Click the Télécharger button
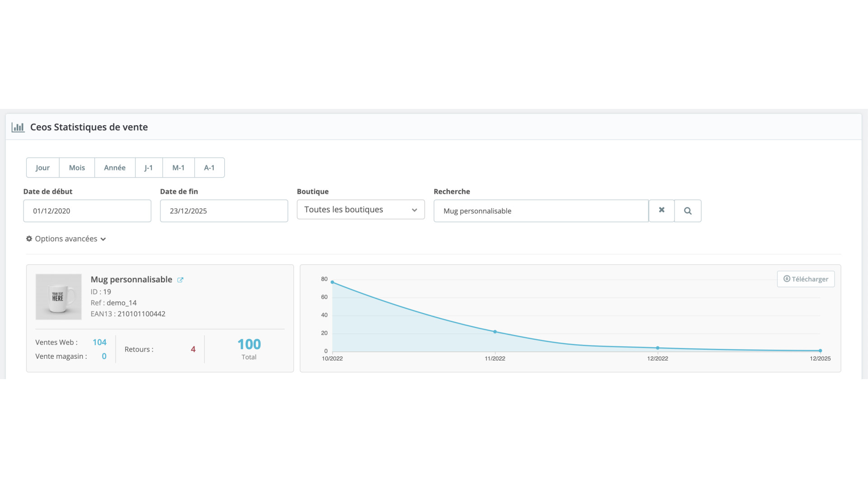The image size is (868, 488). point(806,279)
